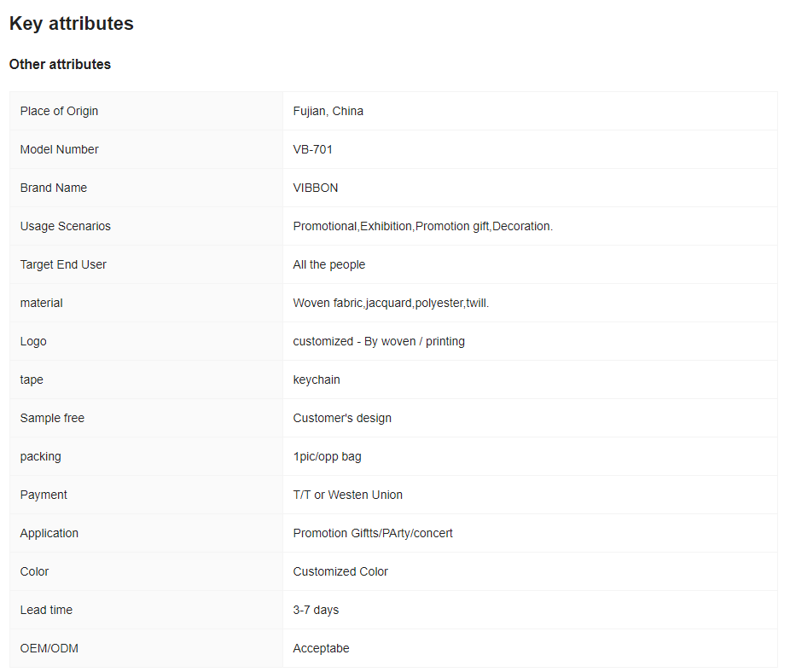Select the Place of Origin label

point(59,111)
